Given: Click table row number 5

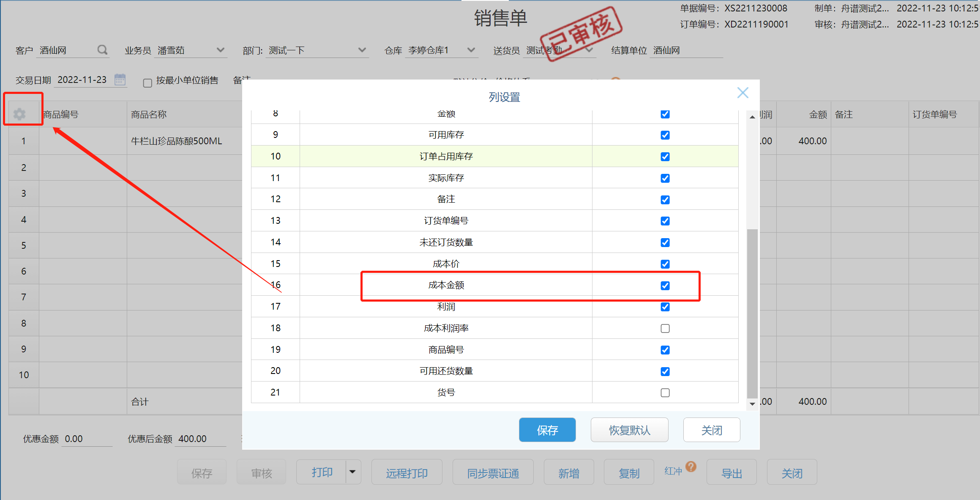Looking at the screenshot, I should click(24, 245).
